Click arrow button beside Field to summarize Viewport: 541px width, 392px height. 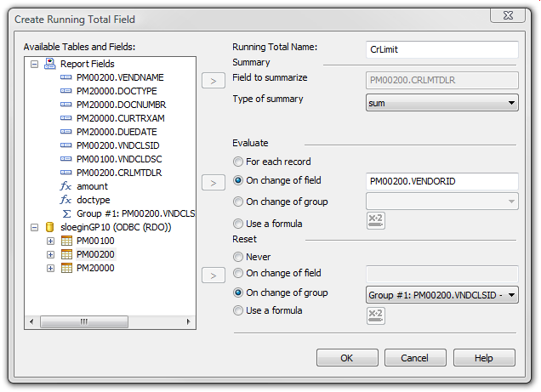pos(212,81)
